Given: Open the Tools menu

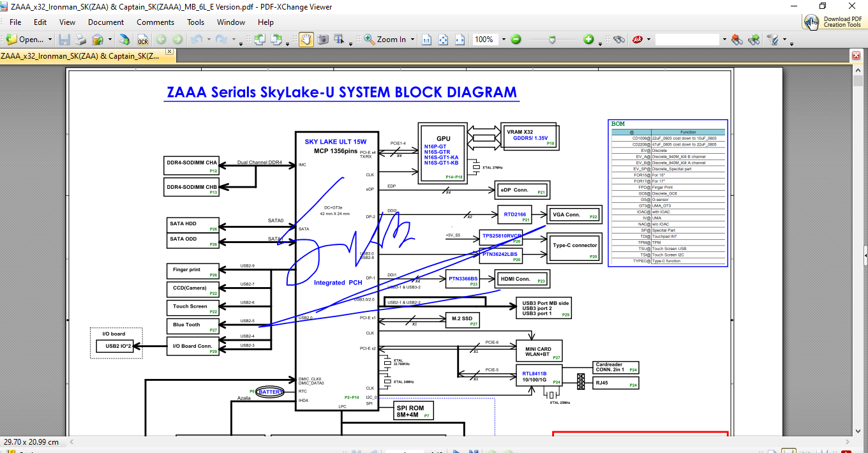Looking at the screenshot, I should pos(196,22).
